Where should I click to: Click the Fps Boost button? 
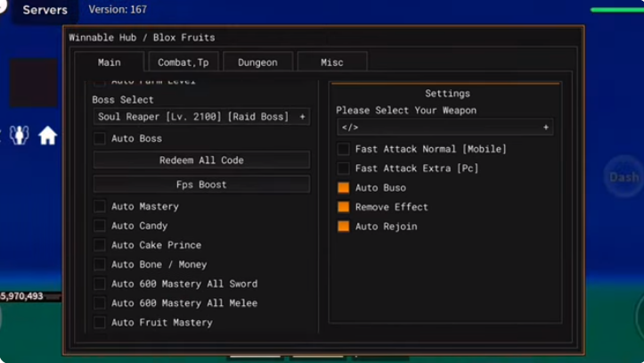(x=201, y=184)
